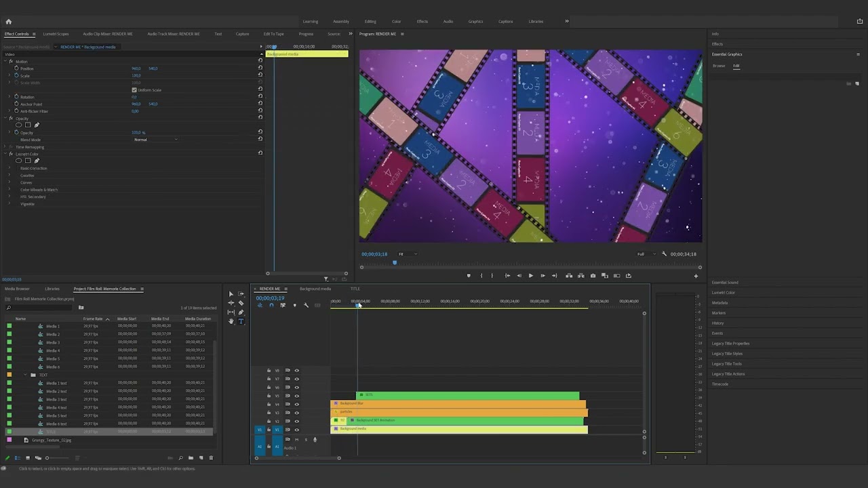
Task: Select the Selection arrow tool
Action: pyautogui.click(x=231, y=294)
